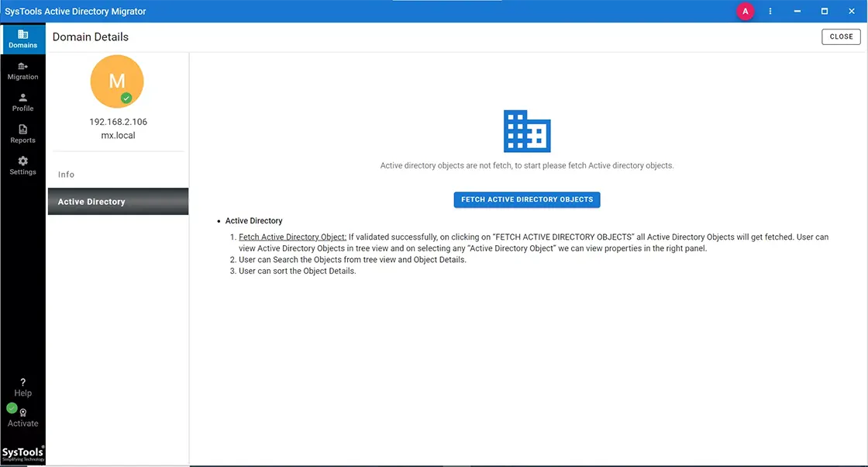Open the three-dot more options menu

pyautogui.click(x=770, y=11)
